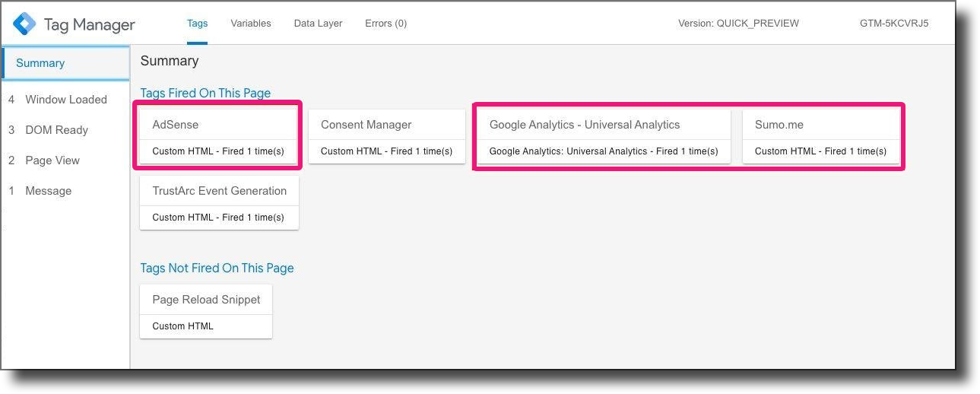Select Summary in the left sidebar
The height and width of the screenshot is (394, 980).
point(65,63)
